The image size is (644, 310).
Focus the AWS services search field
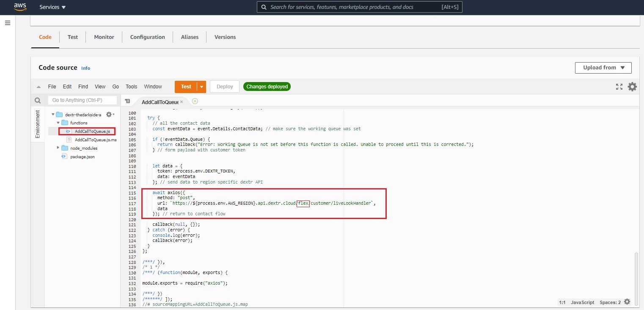360,7
